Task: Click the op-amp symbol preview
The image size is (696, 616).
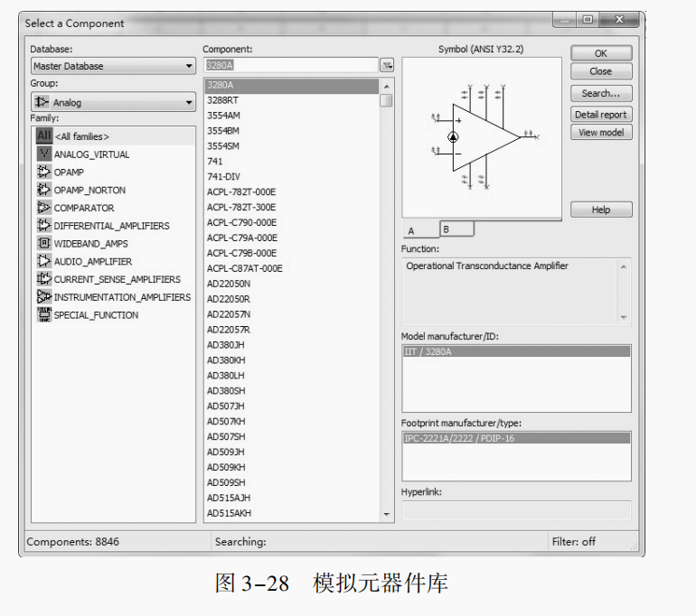Action: pyautogui.click(x=482, y=137)
